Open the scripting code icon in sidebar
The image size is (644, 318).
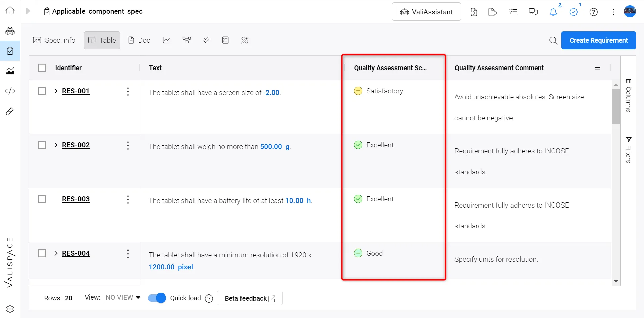[x=10, y=91]
